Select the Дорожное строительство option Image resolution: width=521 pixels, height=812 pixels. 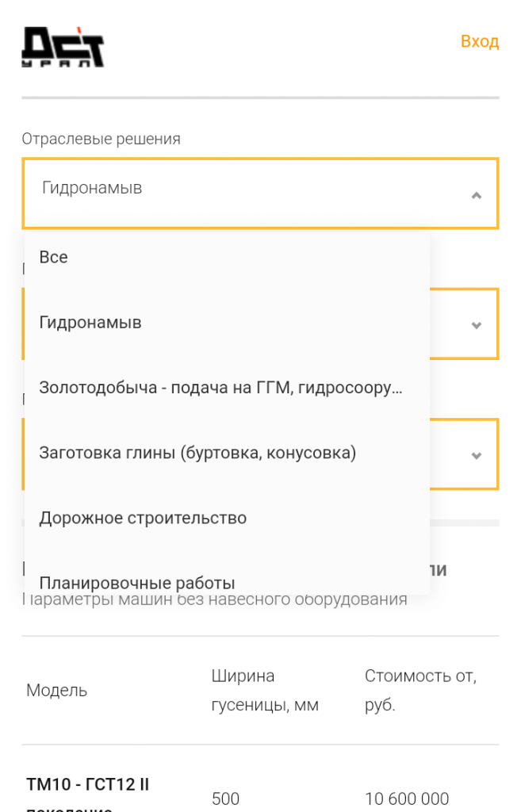tap(144, 517)
